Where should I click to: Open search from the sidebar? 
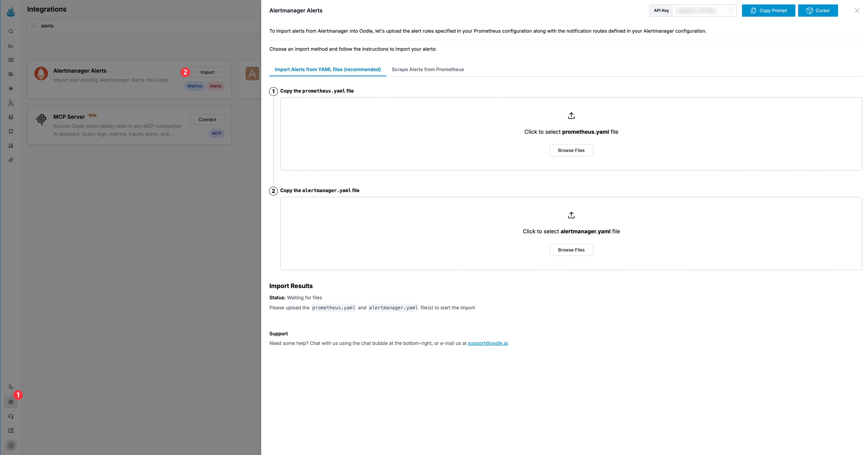pos(11,31)
